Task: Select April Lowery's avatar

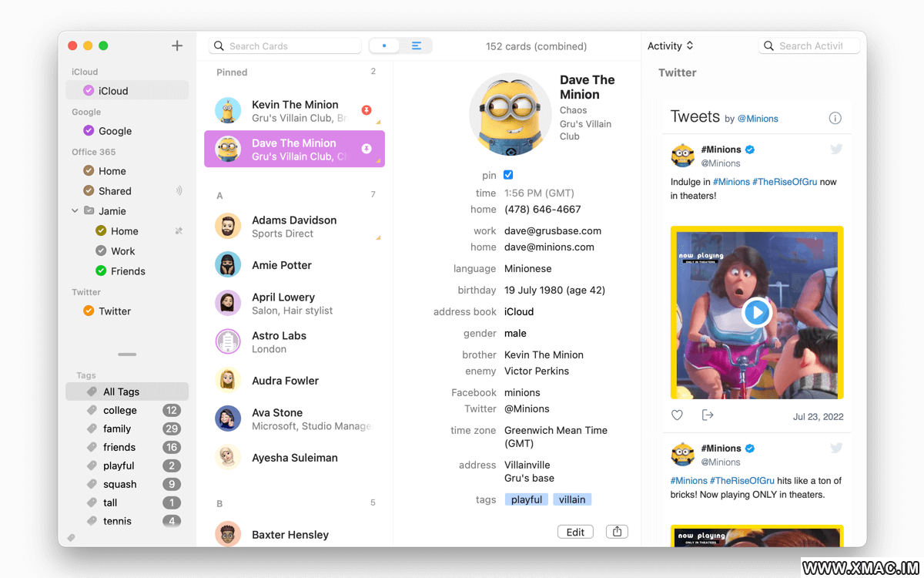Action: click(228, 304)
